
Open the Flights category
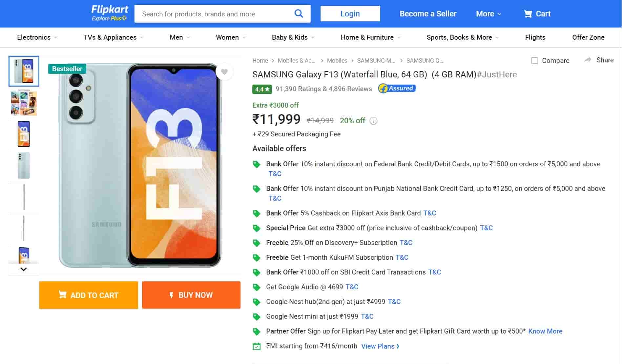(x=535, y=37)
